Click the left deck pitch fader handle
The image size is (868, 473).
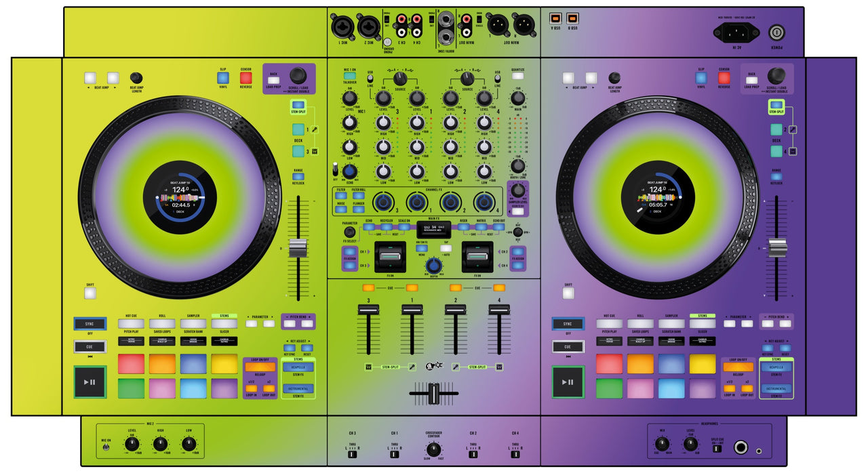coord(298,248)
